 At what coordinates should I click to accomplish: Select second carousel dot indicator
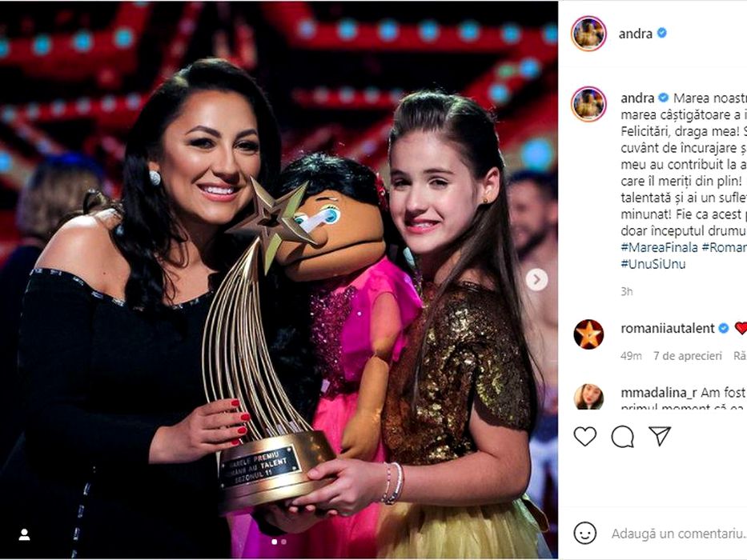point(284,542)
